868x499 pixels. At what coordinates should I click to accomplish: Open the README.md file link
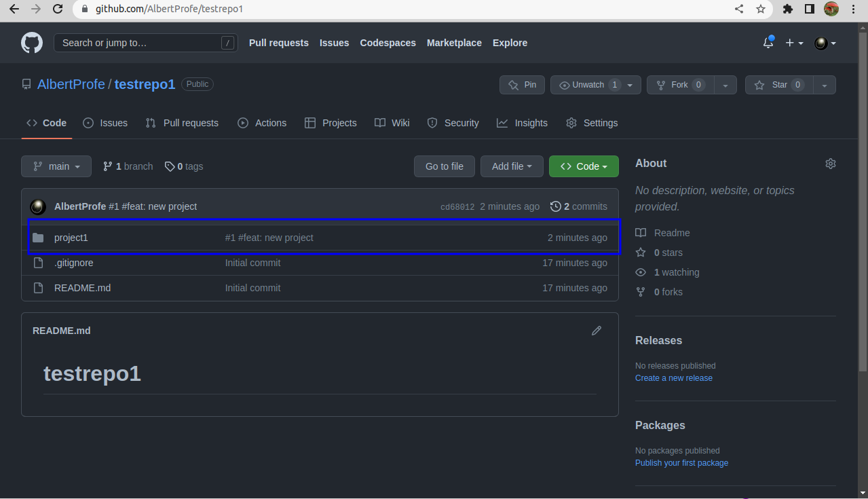coord(83,288)
